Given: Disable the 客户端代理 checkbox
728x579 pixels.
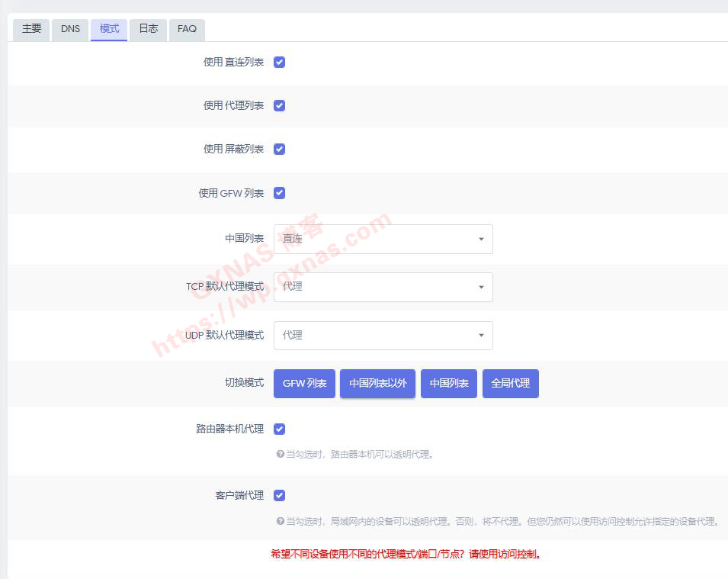Looking at the screenshot, I should [x=279, y=496].
